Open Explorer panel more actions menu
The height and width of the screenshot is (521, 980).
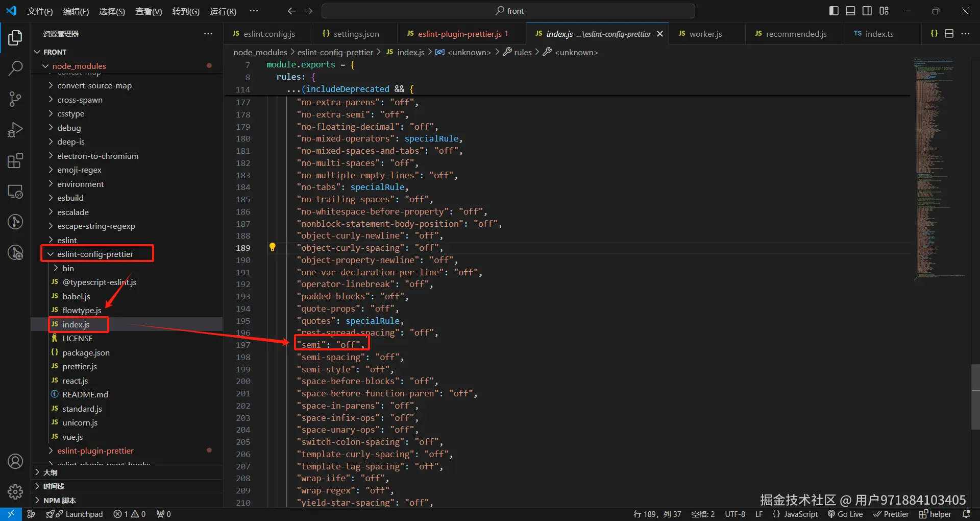tap(208, 34)
